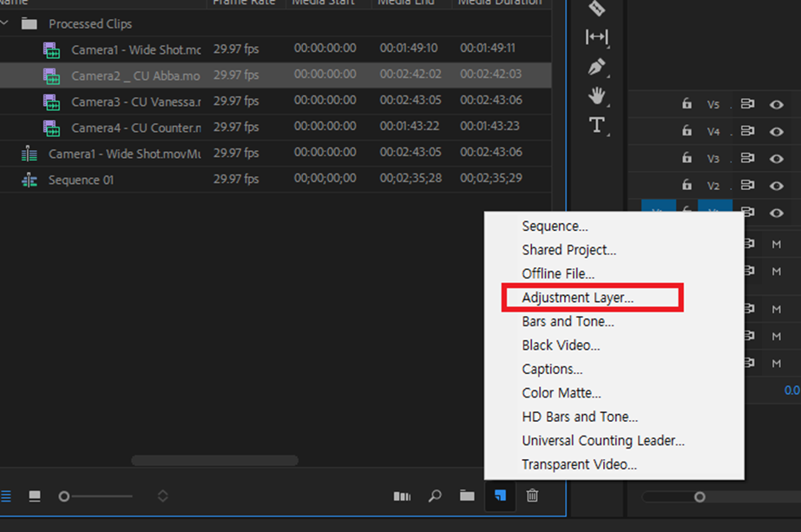Open Find in the project panel
Image resolution: width=801 pixels, height=532 pixels.
point(435,496)
